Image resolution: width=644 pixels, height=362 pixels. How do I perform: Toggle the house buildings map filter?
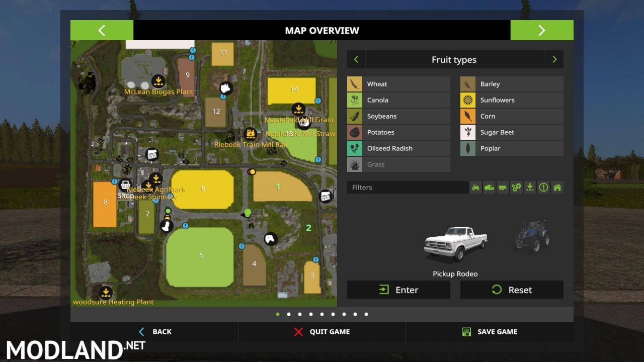[x=557, y=188]
